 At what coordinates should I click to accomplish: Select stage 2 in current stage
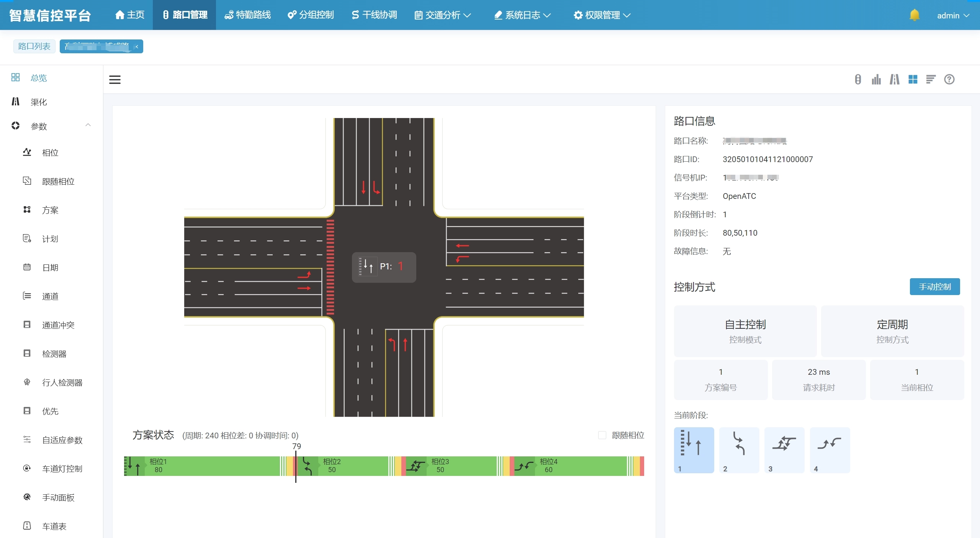point(739,450)
